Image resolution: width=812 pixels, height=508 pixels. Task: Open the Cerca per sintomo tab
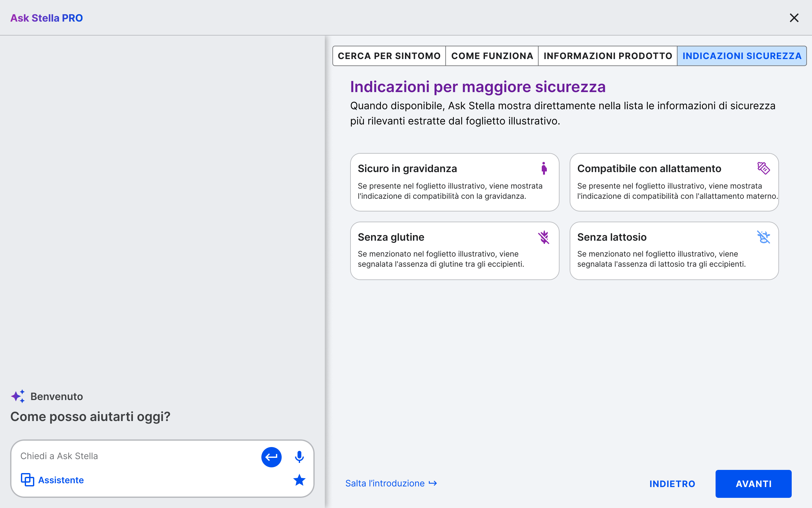[x=389, y=56]
